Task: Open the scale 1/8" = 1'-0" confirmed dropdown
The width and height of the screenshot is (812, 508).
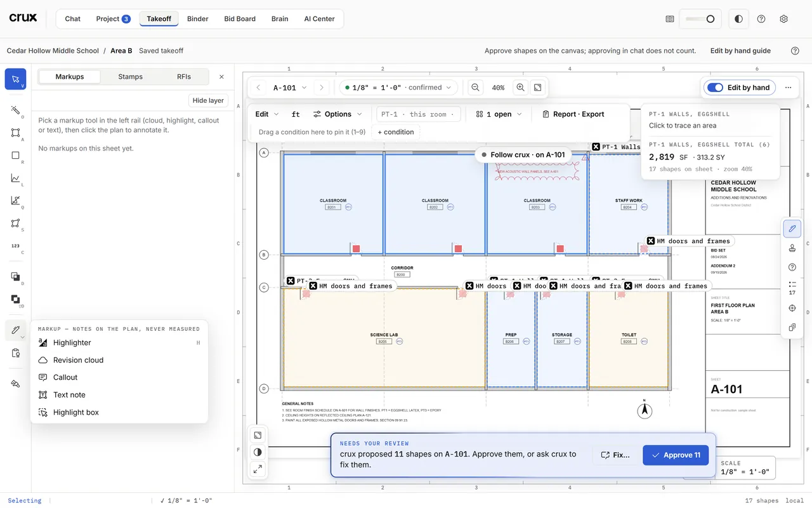Action: 398,88
